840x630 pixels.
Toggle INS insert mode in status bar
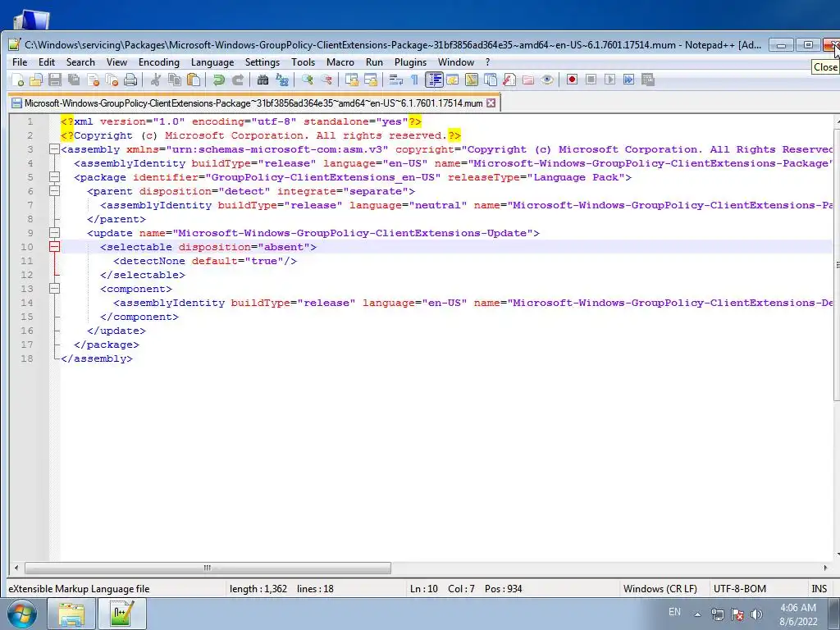pyautogui.click(x=819, y=589)
